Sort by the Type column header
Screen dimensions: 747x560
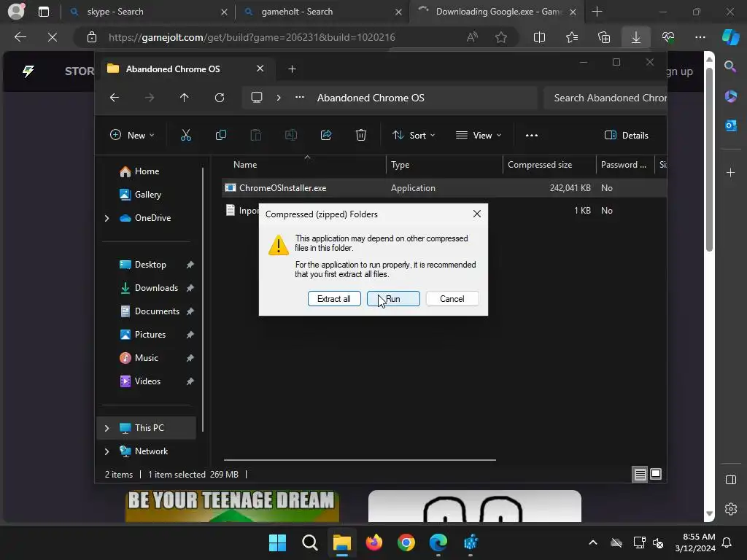[444, 165]
